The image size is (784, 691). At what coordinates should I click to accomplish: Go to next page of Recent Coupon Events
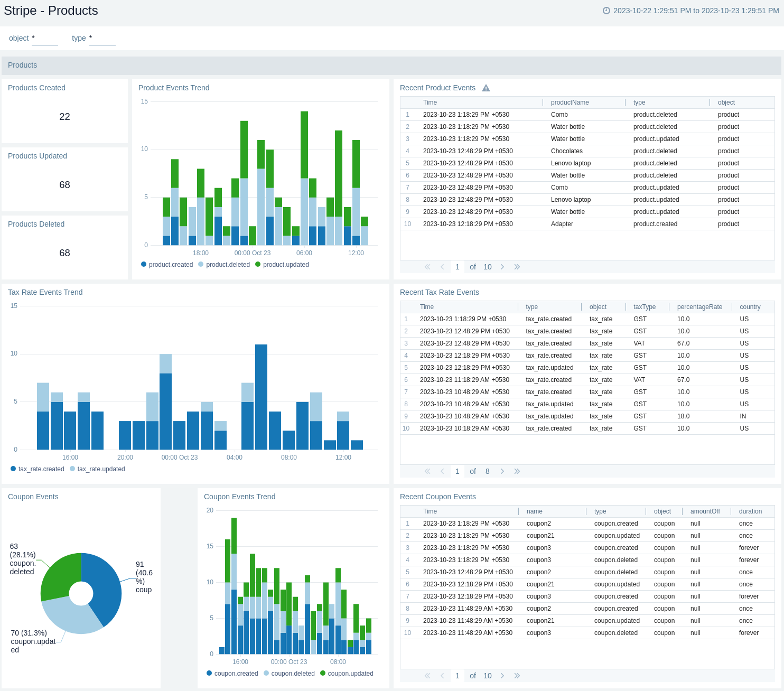click(502, 676)
